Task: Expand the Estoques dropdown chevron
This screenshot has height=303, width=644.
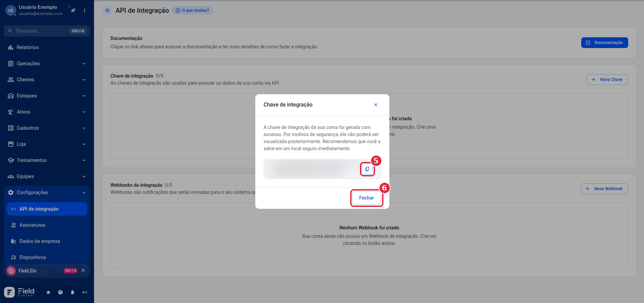Action: pos(84,96)
